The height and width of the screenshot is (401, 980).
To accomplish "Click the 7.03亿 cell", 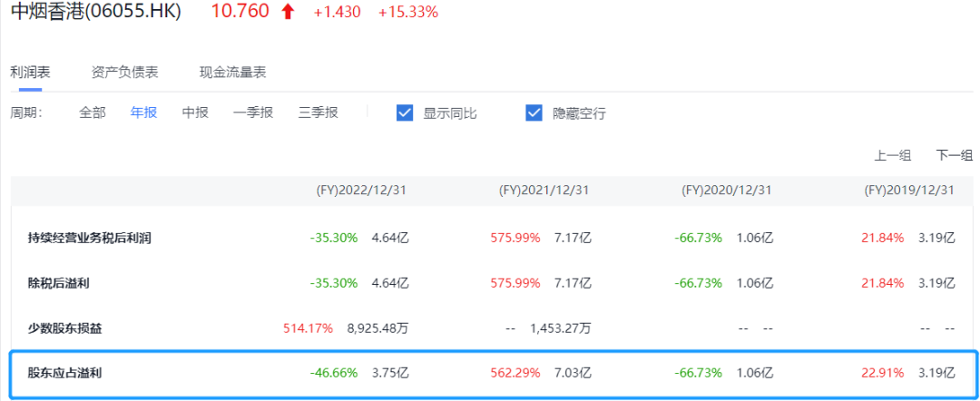I will click(x=573, y=374).
